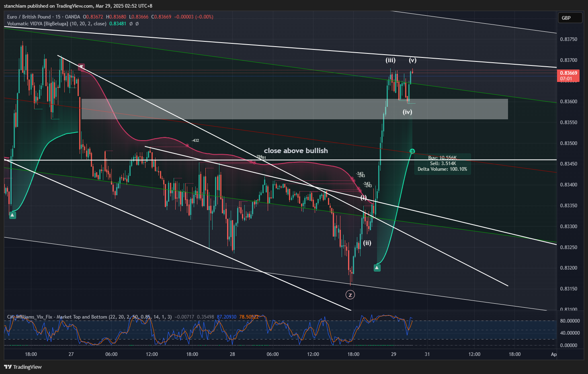Click the Vix Fix value 87.20930

point(227,317)
